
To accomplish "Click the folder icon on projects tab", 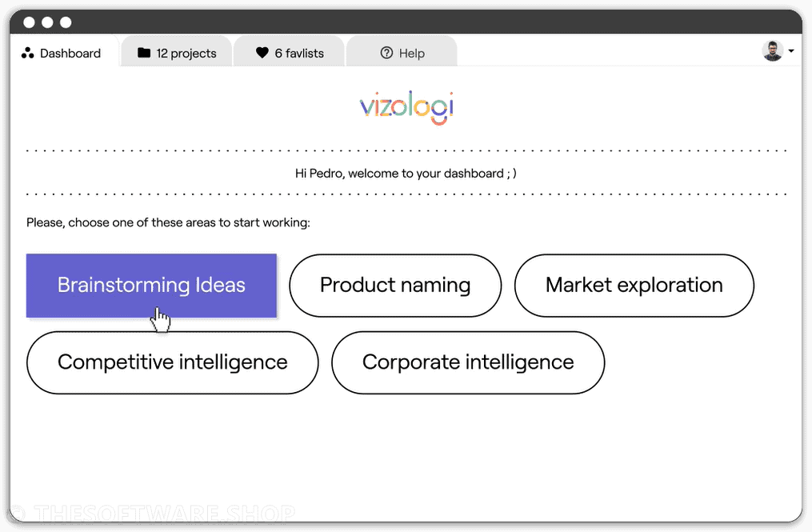I will coord(144,53).
